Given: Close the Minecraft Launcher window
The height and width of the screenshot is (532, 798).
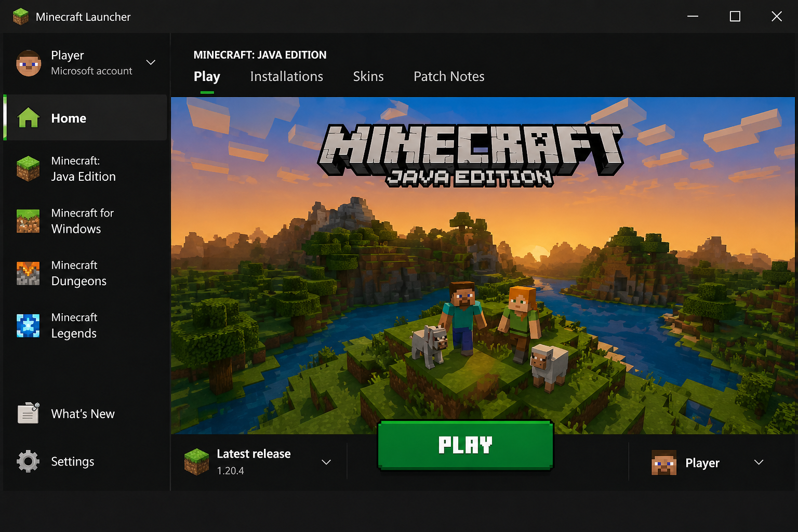Looking at the screenshot, I should (x=777, y=17).
